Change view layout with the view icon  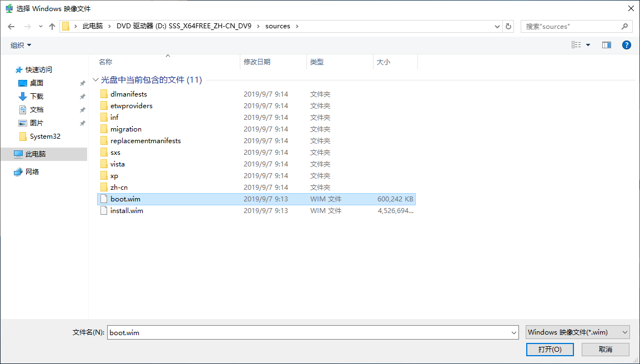[x=576, y=45]
